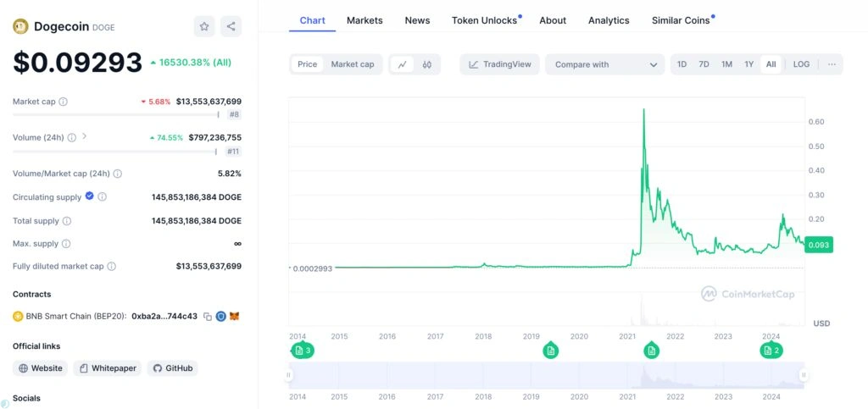The width and height of the screenshot is (868, 409).
Task: Click the 0xba2a...744c43 contract address
Action: (164, 317)
